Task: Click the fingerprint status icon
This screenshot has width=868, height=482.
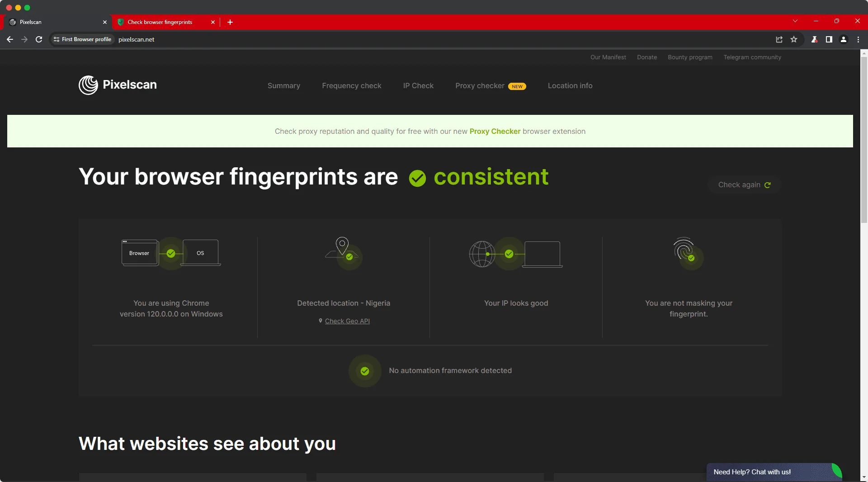Action: click(x=688, y=253)
